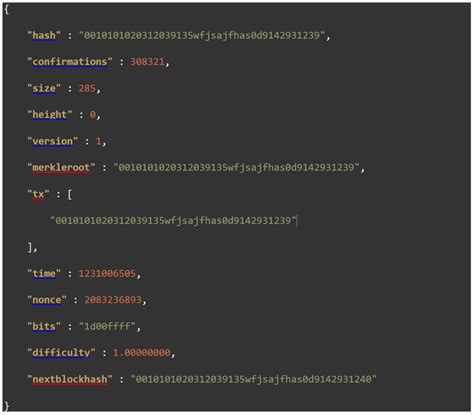Click the size value 285
474x415 pixels.
87,88
